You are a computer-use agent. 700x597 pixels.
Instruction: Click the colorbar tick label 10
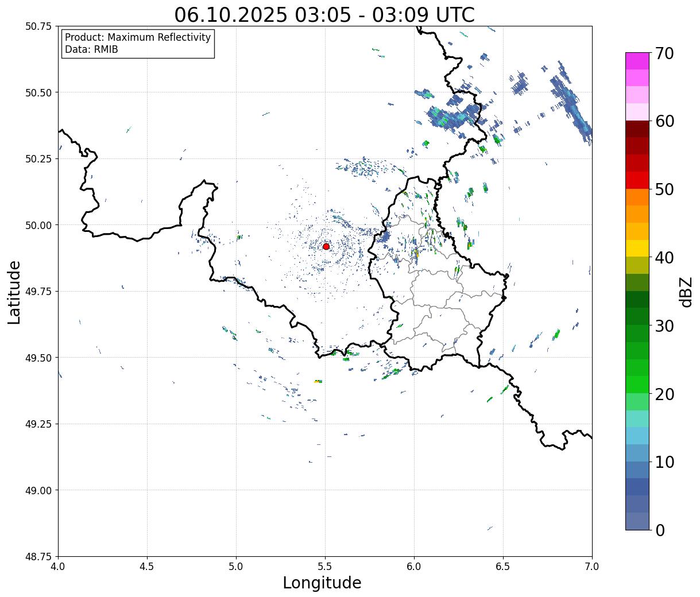(x=665, y=462)
